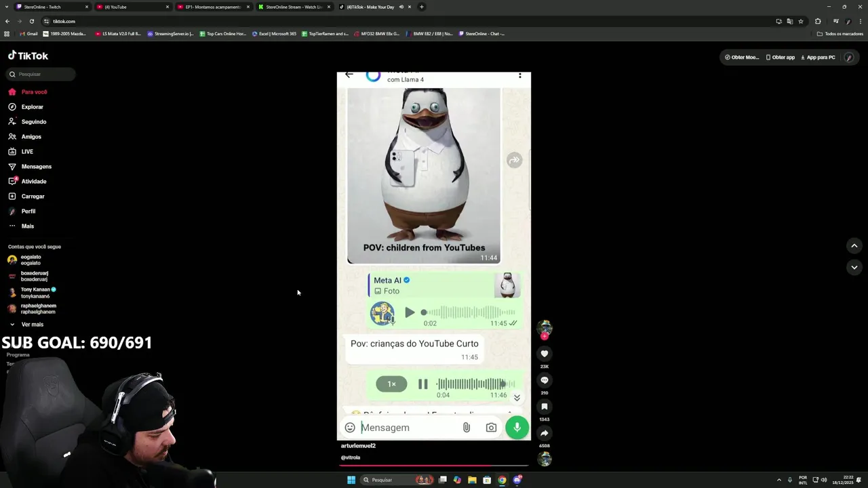
Task: Click the video progress bar
Action: tap(434, 466)
